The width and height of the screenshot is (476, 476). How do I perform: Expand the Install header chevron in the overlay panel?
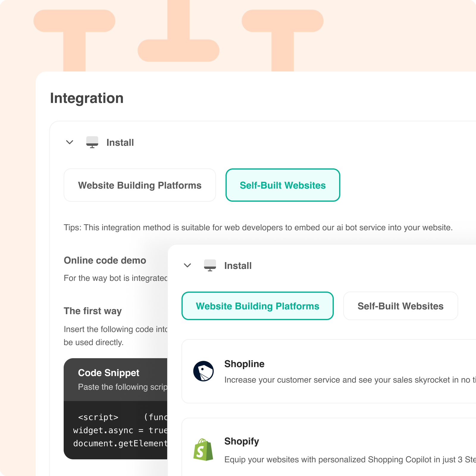[188, 265]
